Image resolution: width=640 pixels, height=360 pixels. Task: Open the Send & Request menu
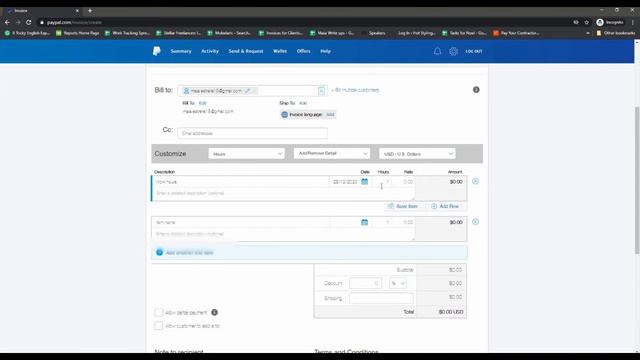(x=246, y=51)
